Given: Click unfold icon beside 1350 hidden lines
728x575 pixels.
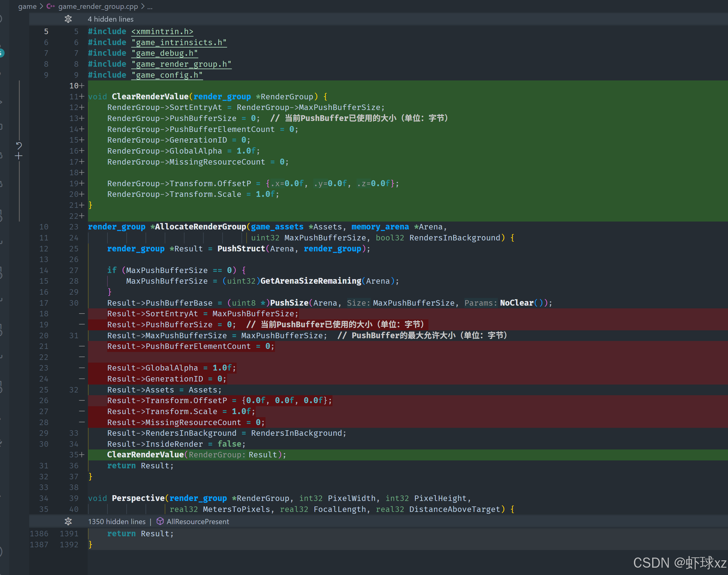Looking at the screenshot, I should [x=68, y=521].
